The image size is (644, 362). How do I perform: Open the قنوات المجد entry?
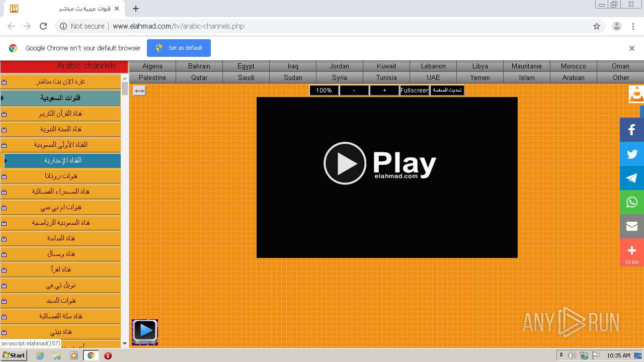click(x=61, y=301)
